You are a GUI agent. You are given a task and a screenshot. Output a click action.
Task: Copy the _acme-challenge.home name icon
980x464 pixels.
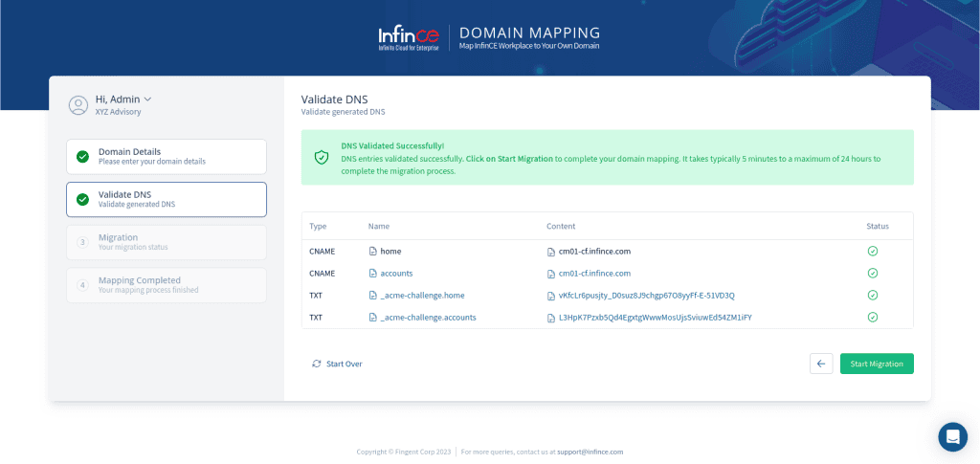pyautogui.click(x=372, y=296)
